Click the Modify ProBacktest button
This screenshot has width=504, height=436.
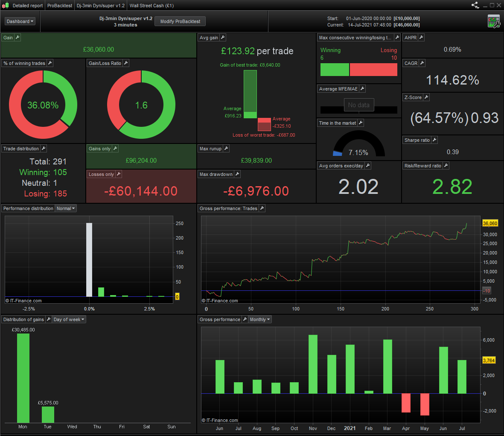tap(180, 21)
